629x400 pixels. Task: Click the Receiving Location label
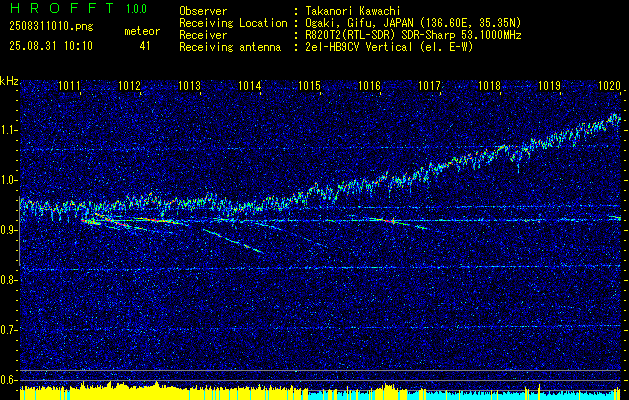[233, 23]
